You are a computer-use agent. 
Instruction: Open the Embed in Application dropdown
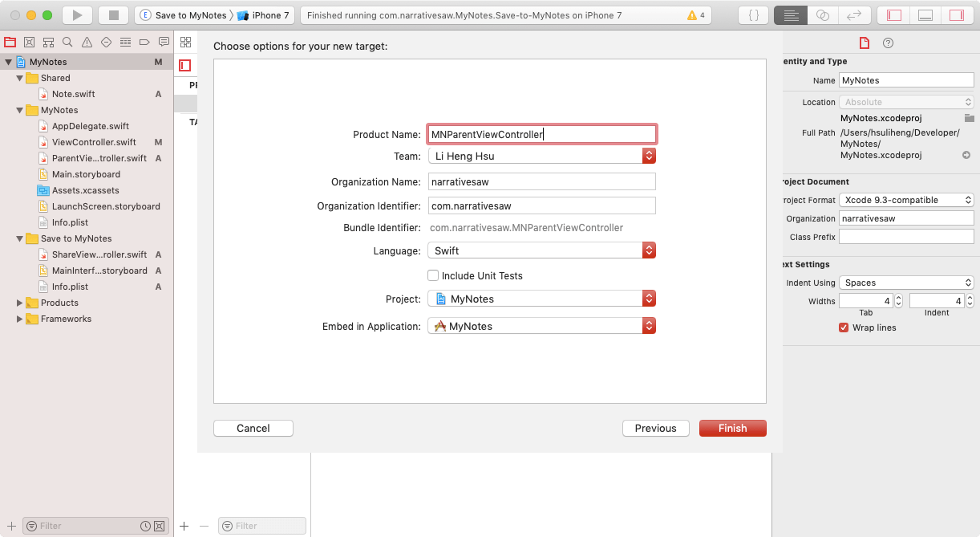coord(541,326)
